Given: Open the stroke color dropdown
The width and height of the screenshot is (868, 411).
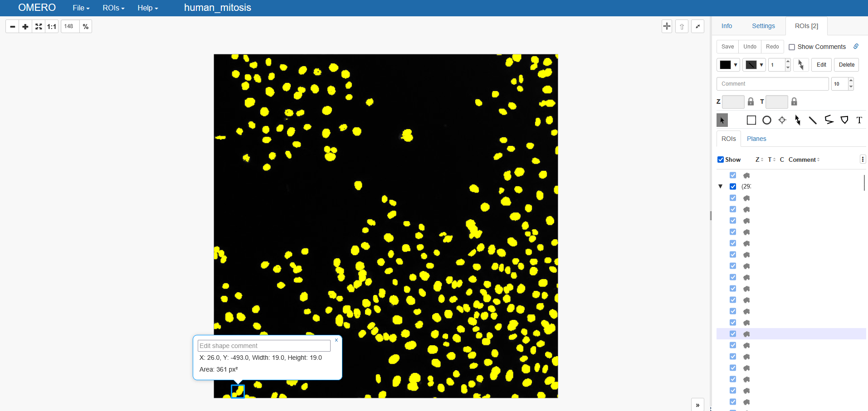Looking at the screenshot, I should tap(754, 65).
